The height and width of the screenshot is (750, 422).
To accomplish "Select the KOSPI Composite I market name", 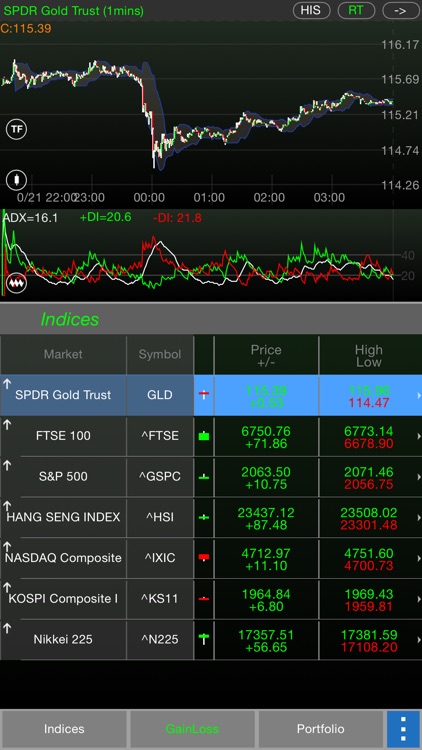I will point(63,598).
